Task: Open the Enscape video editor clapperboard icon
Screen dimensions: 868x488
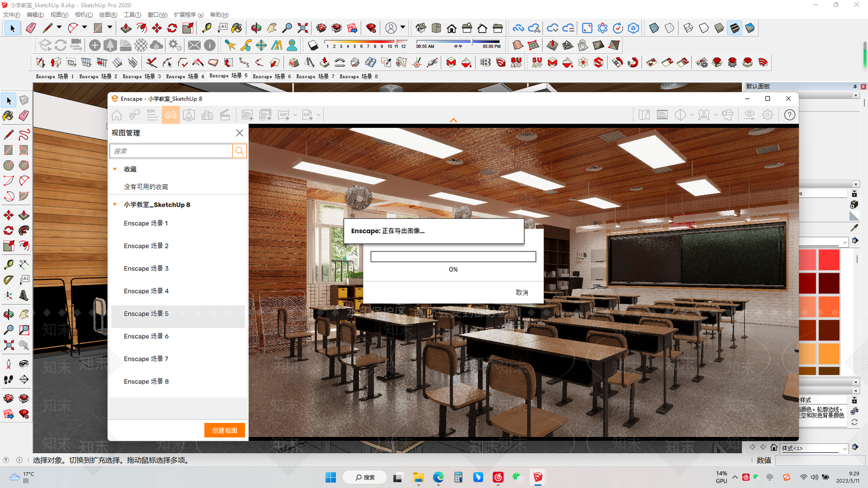Action: [225, 115]
